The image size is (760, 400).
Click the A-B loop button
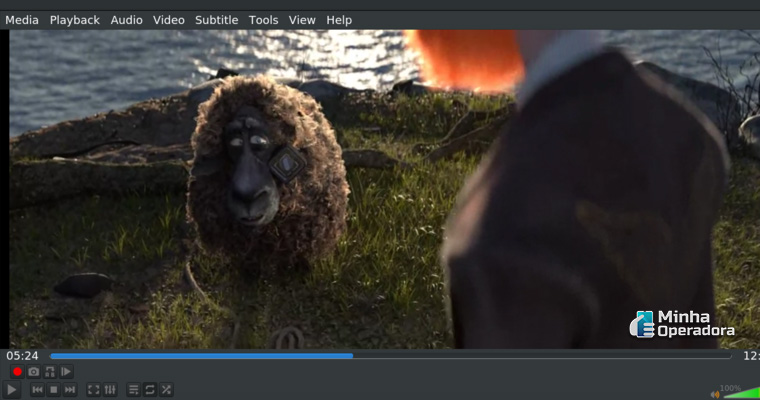pyautogui.click(x=50, y=372)
